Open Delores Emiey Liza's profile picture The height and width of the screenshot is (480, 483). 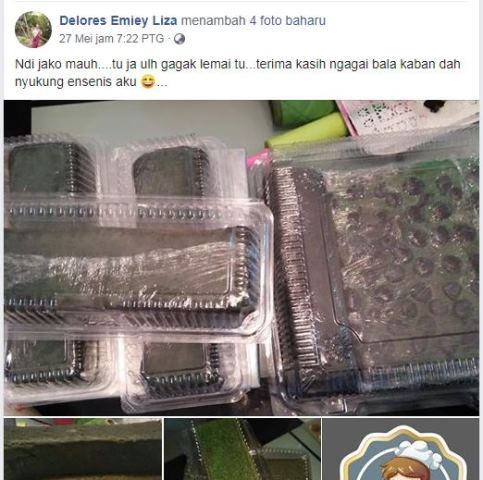33,30
